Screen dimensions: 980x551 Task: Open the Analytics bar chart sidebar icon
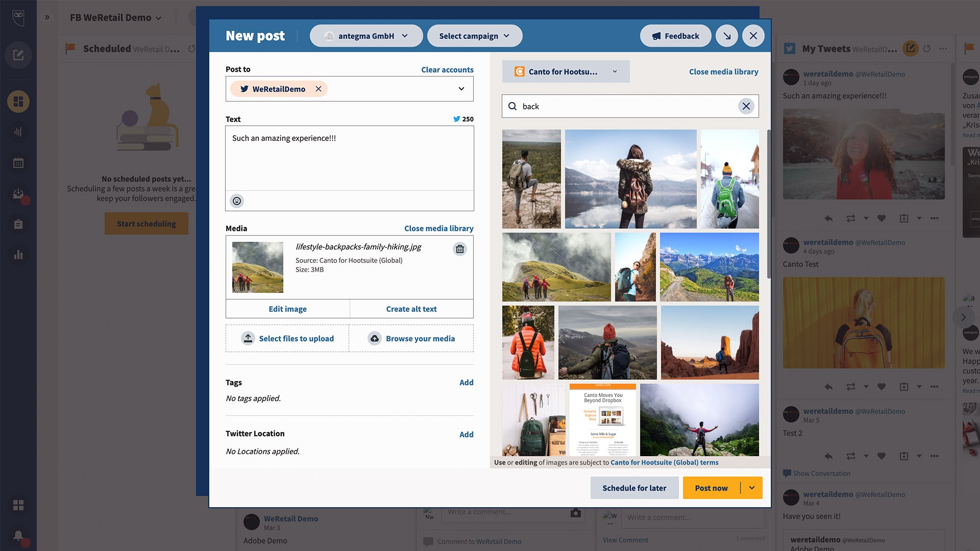coord(18,255)
